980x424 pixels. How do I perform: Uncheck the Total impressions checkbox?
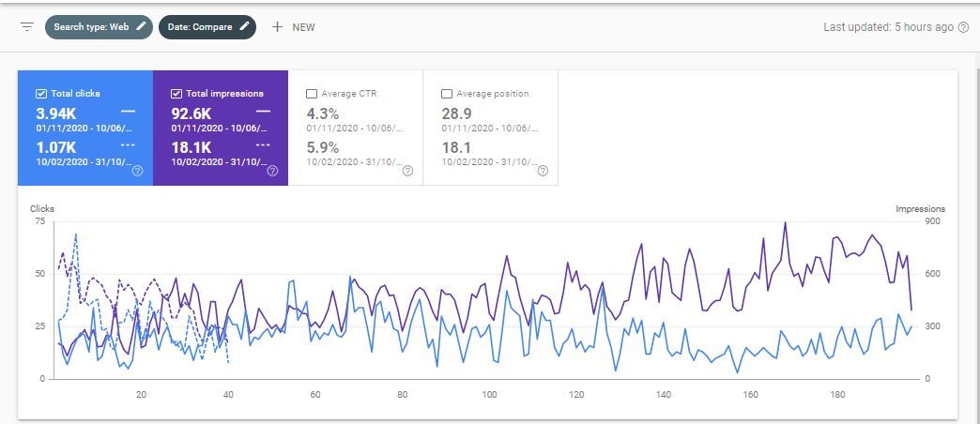(x=176, y=94)
